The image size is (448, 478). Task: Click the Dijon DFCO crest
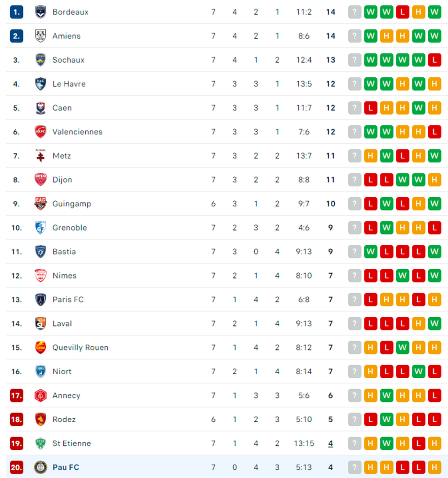coord(40,180)
